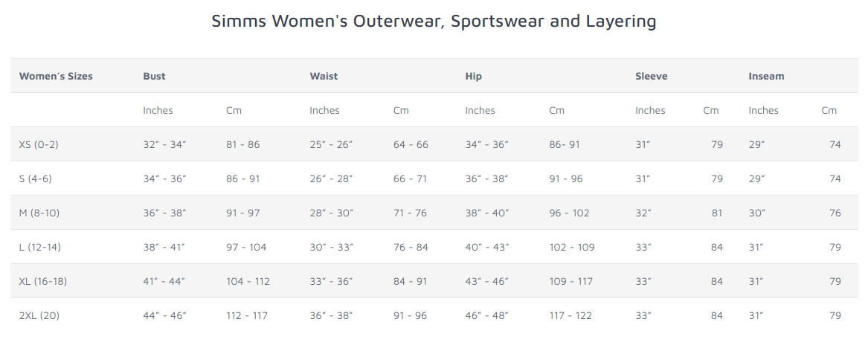The image size is (868, 348).
Task: Select the M hip cm value 96 - 102
Action: [569, 213]
